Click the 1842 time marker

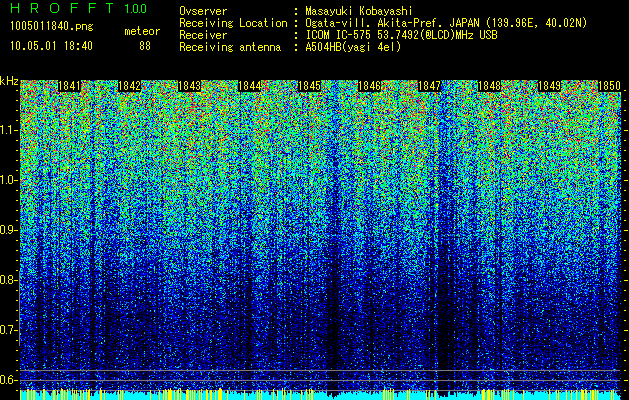tap(130, 86)
